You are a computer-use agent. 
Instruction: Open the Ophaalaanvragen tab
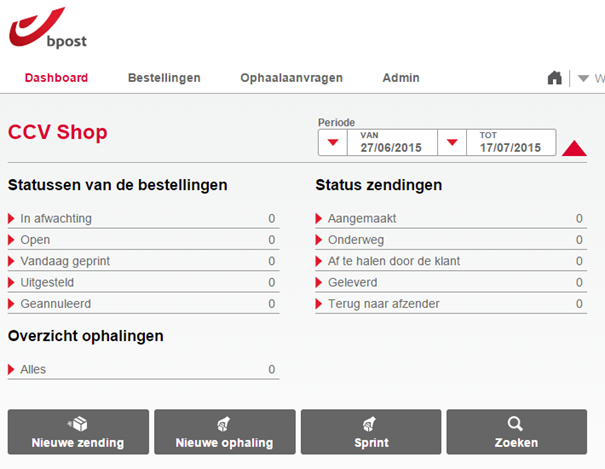click(x=291, y=78)
